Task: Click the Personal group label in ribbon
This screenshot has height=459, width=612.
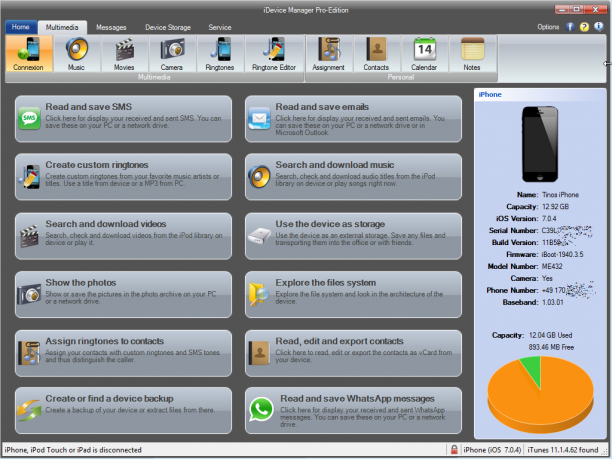Action: pos(401,77)
